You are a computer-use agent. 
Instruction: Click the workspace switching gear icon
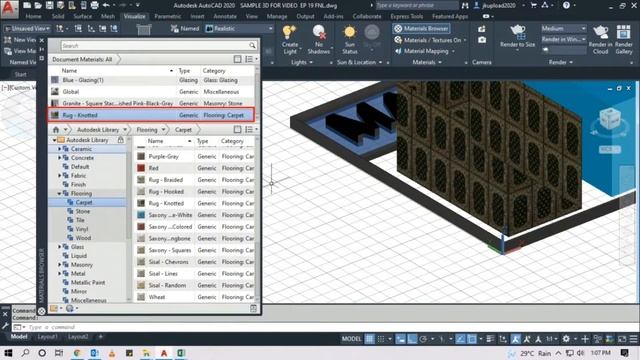click(566, 339)
